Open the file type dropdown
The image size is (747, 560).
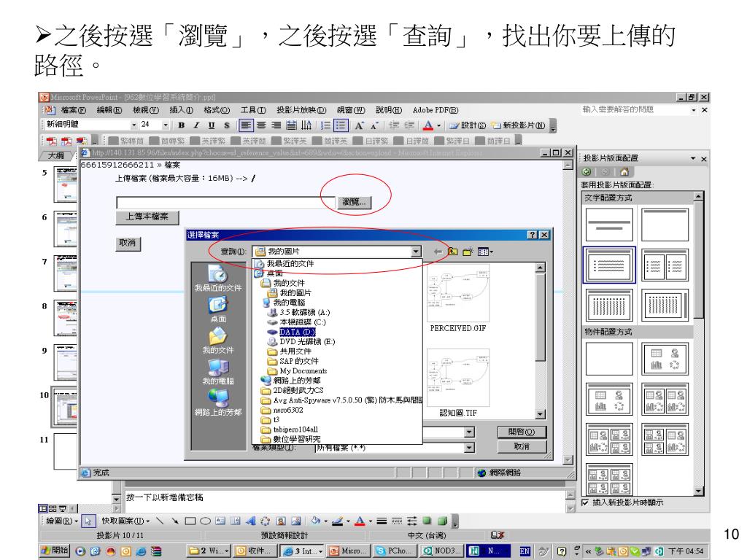(x=469, y=448)
